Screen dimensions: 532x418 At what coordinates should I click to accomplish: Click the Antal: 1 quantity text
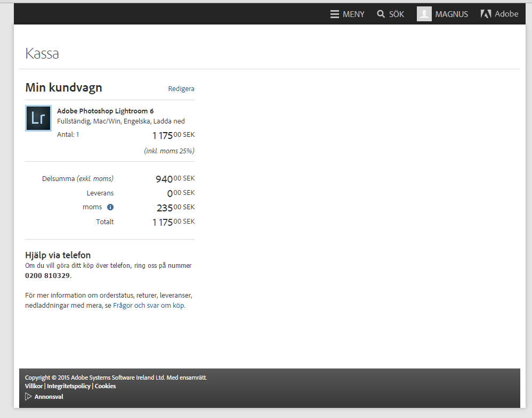[68, 135]
